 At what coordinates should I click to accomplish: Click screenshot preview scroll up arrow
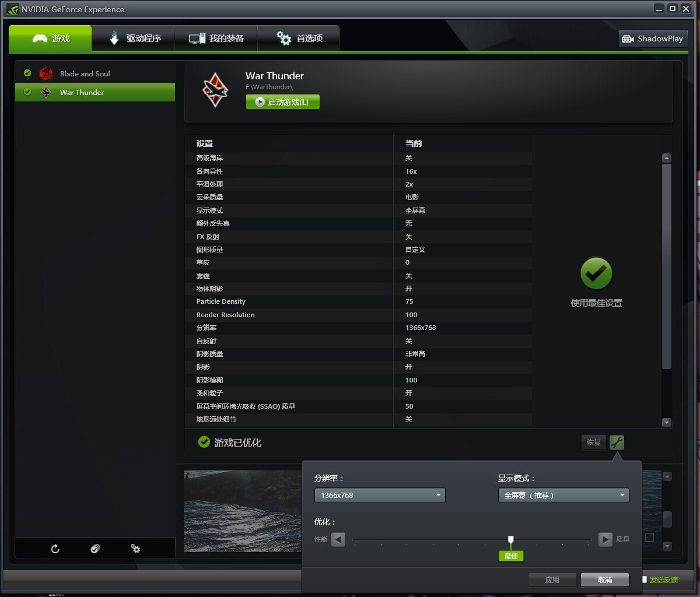pos(667,476)
